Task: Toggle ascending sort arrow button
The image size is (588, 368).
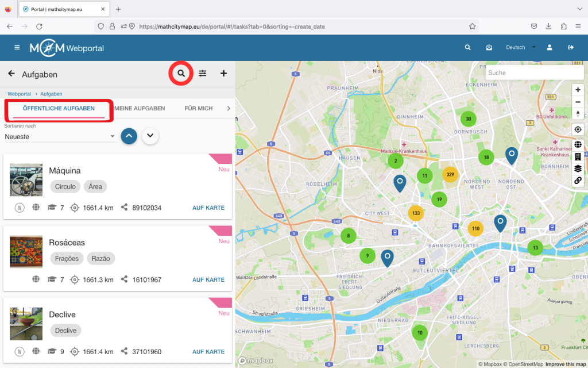Action: coord(129,136)
